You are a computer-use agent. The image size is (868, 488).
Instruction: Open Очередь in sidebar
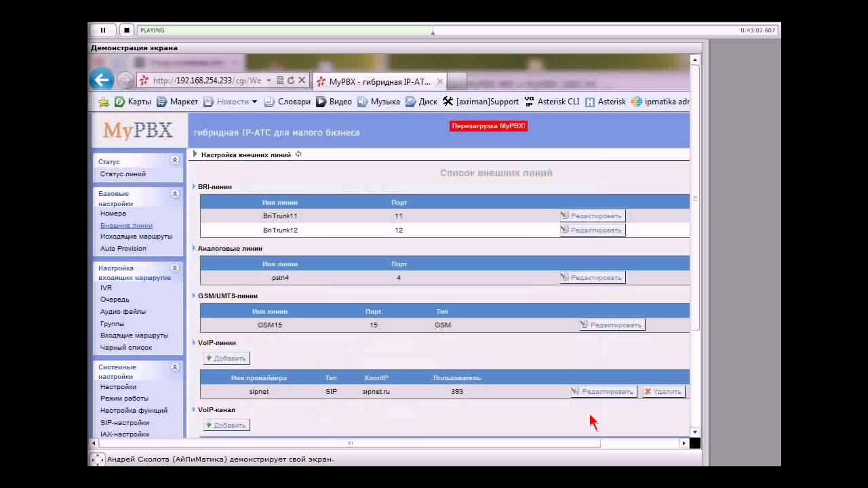115,300
